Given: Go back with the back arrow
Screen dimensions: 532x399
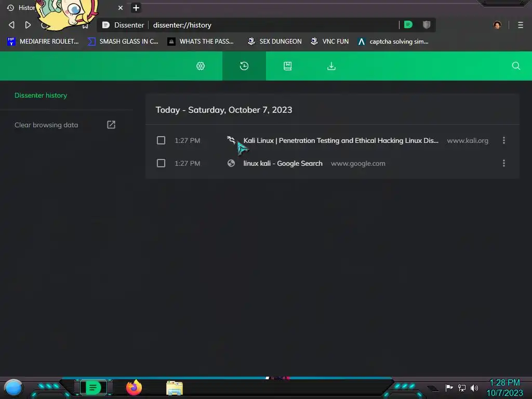Looking at the screenshot, I should [11, 25].
